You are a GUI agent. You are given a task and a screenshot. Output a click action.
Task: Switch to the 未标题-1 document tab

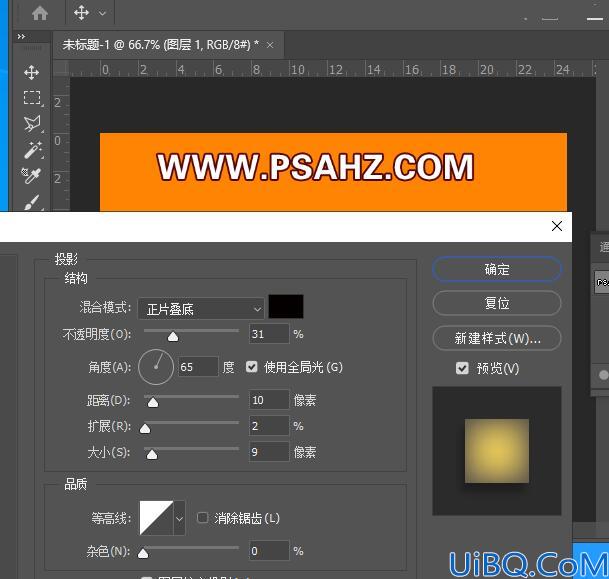160,45
